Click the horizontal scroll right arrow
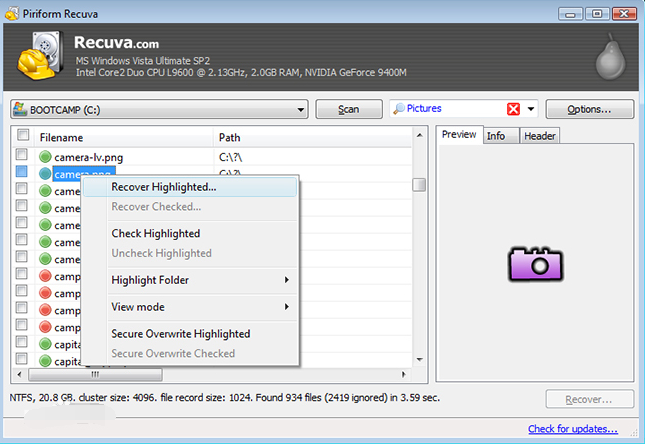This screenshot has height=444, width=645. pos(404,374)
